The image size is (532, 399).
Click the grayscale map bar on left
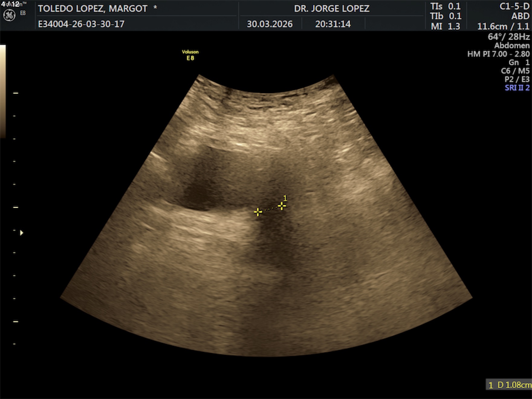click(3, 91)
